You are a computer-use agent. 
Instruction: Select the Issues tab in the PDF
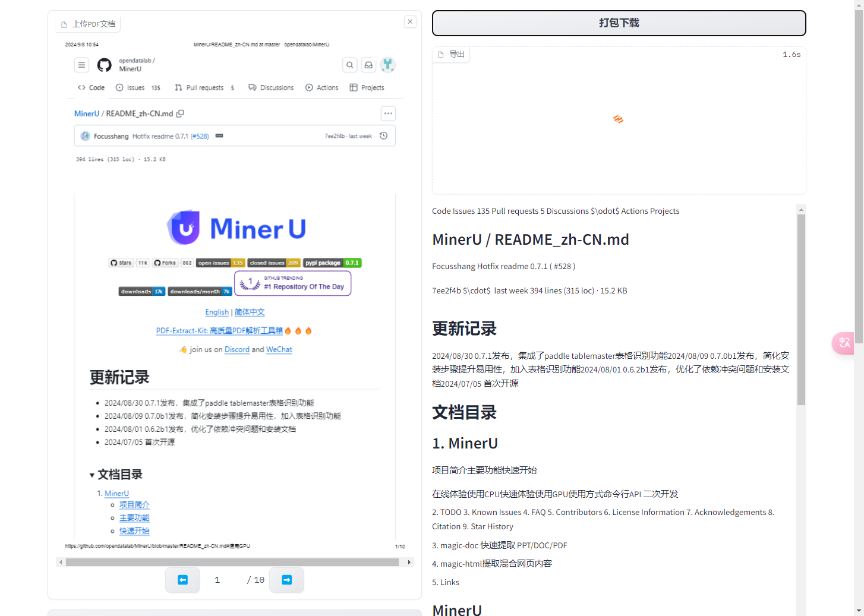coord(138,88)
